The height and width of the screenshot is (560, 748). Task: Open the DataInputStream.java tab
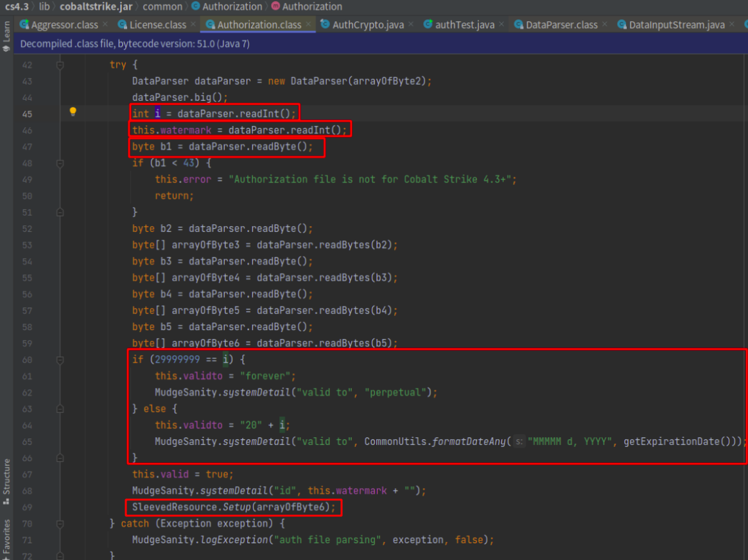point(677,25)
